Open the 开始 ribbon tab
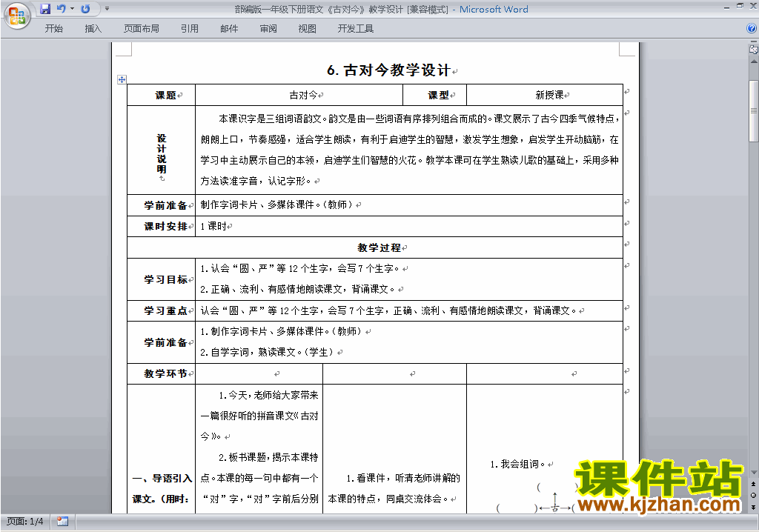 tap(53, 29)
